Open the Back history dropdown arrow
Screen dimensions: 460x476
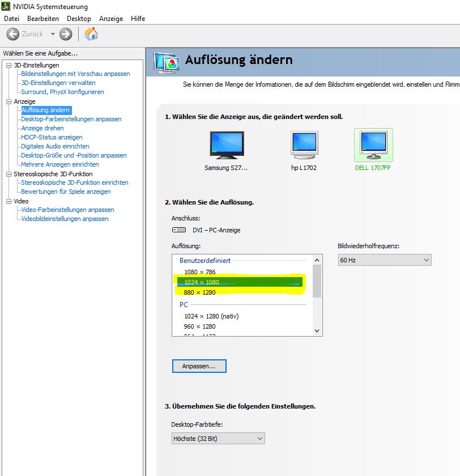coord(53,34)
